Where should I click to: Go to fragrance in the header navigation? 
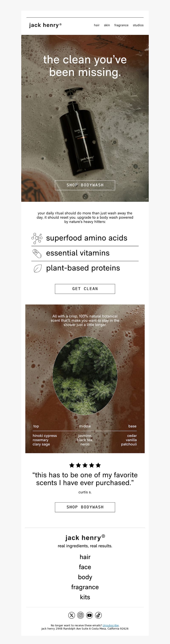coord(121,25)
